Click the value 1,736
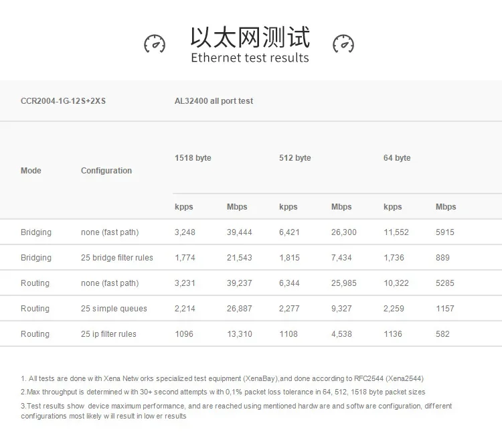Viewport: 502px width, 448px height. (394, 258)
